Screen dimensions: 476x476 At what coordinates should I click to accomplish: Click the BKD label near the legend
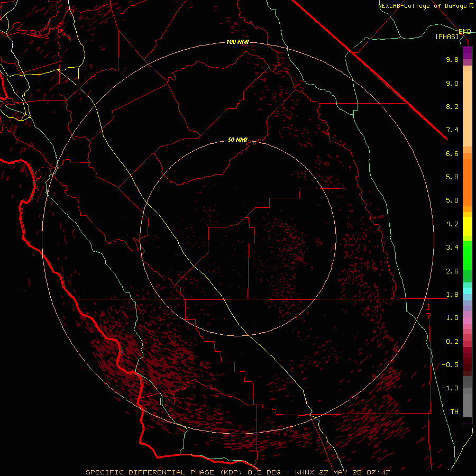click(465, 32)
